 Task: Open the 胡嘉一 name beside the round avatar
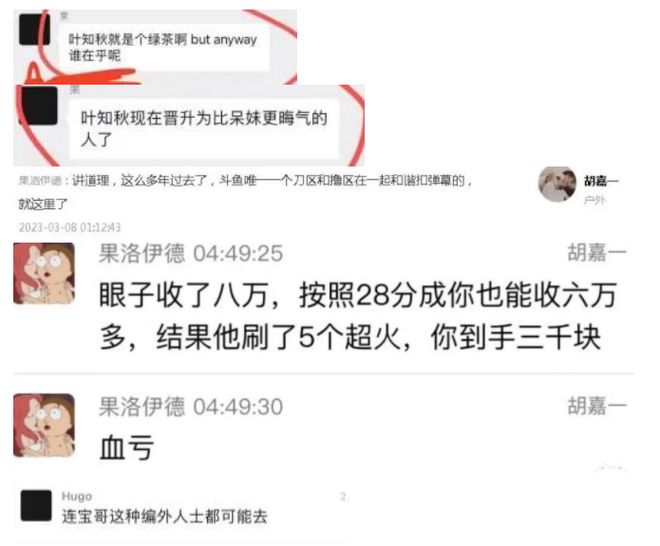pos(601,181)
